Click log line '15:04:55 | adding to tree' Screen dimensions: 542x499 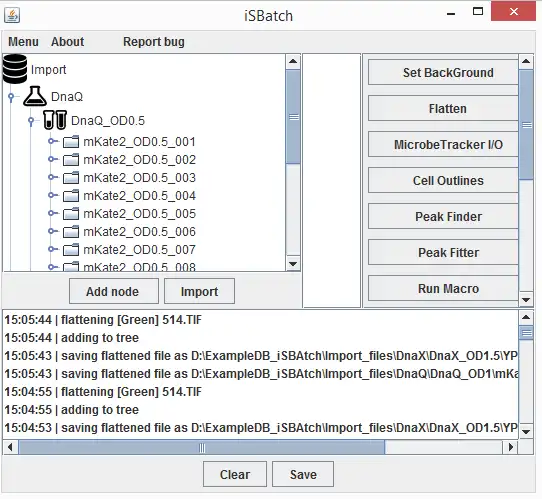[72, 409]
